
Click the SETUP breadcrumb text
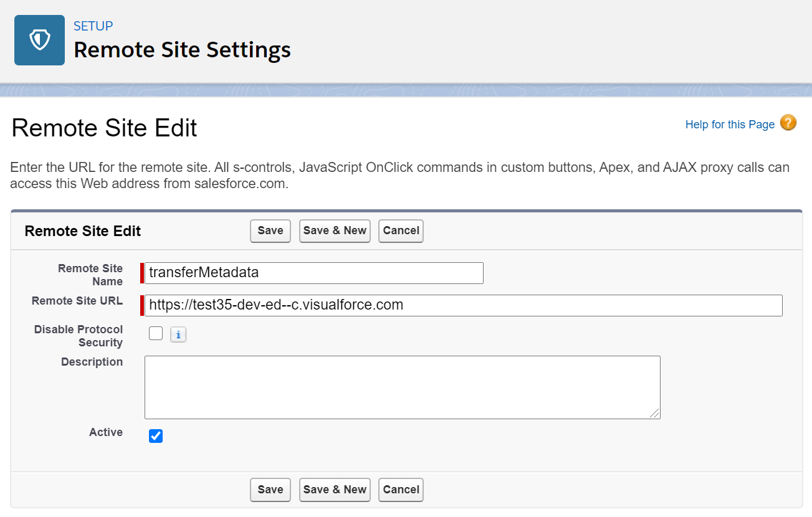(x=93, y=26)
